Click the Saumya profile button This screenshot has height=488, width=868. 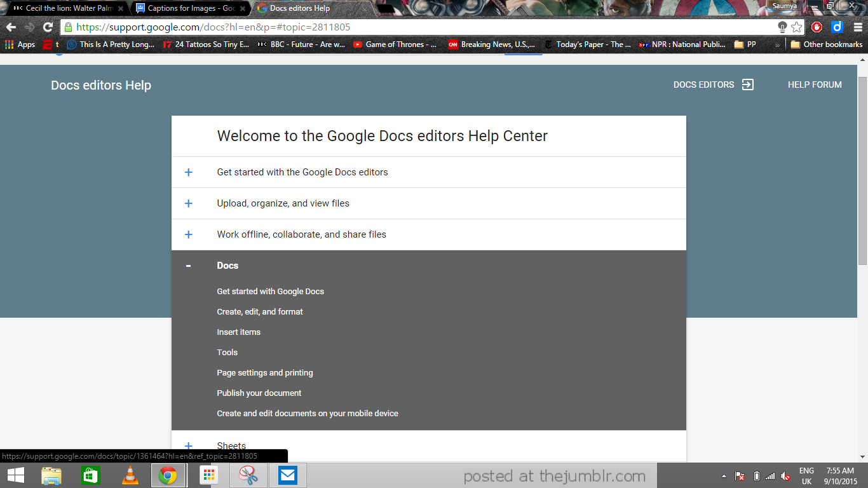[785, 6]
